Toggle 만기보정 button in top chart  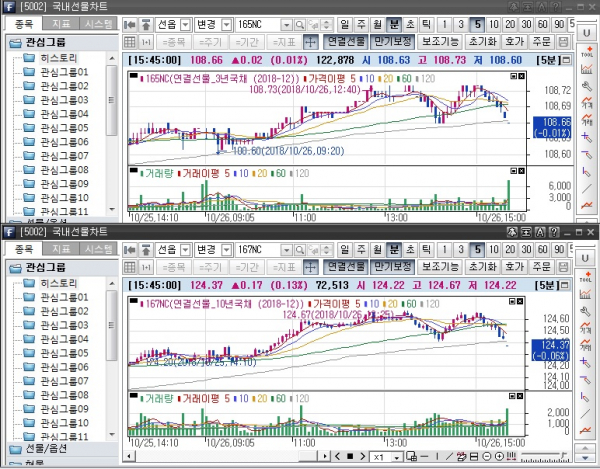(391, 42)
